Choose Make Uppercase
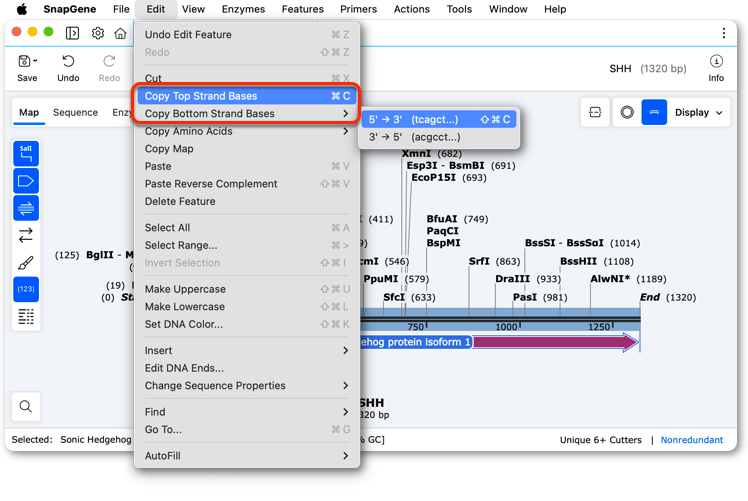The image size is (748, 501). [x=247, y=289]
